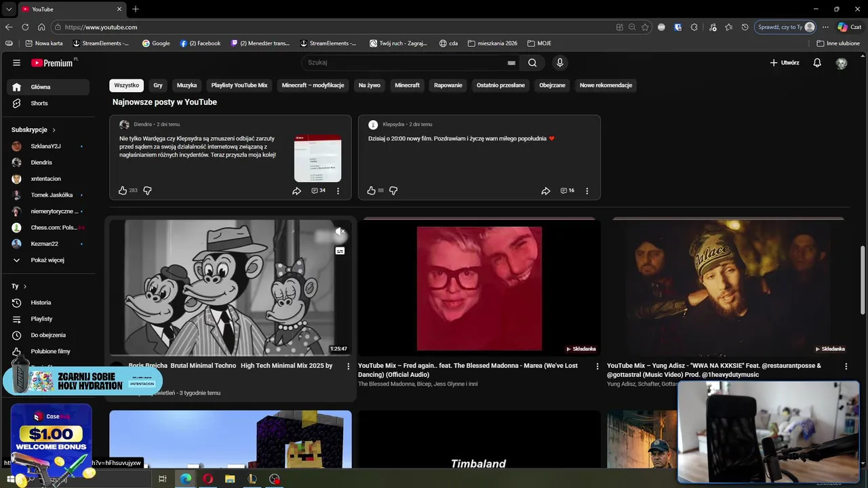Open Historia in the sidebar
The height and width of the screenshot is (488, 868).
[48, 302]
